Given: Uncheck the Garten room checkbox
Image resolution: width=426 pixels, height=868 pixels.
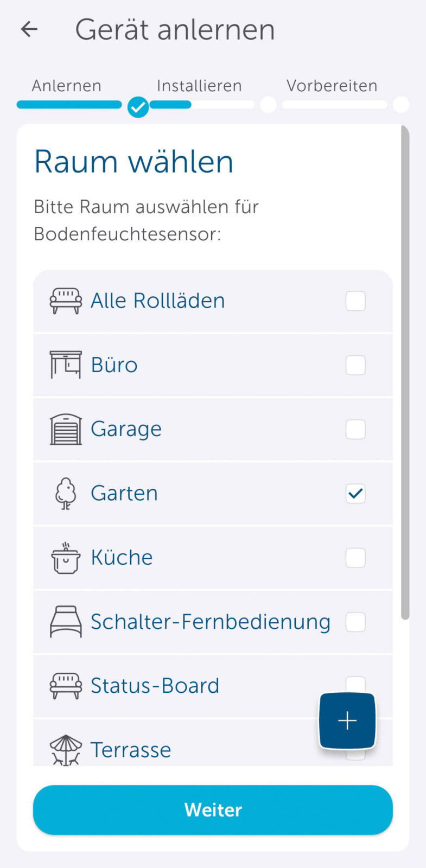Looking at the screenshot, I should click(x=355, y=494).
